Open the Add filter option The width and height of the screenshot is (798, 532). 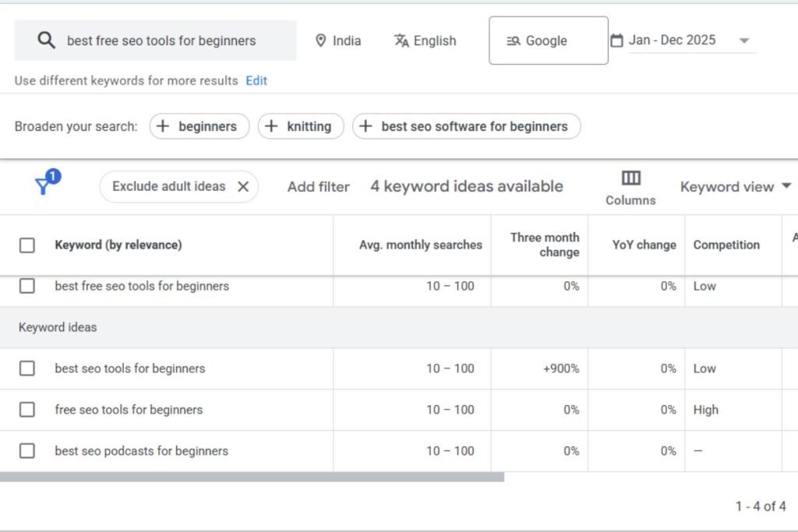pyautogui.click(x=318, y=186)
